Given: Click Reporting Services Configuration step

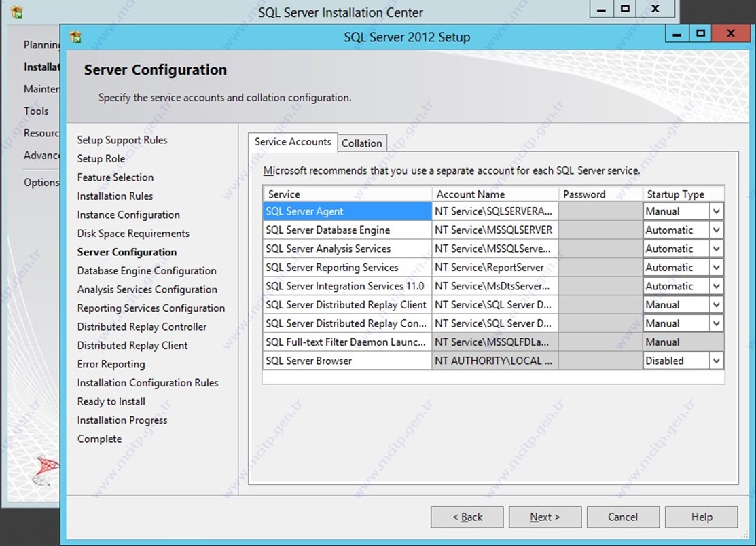Looking at the screenshot, I should (151, 308).
